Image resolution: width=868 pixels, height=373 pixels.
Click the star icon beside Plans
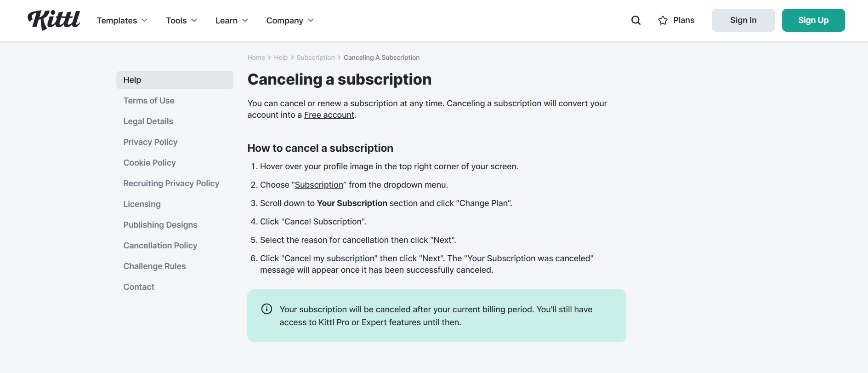coord(662,20)
